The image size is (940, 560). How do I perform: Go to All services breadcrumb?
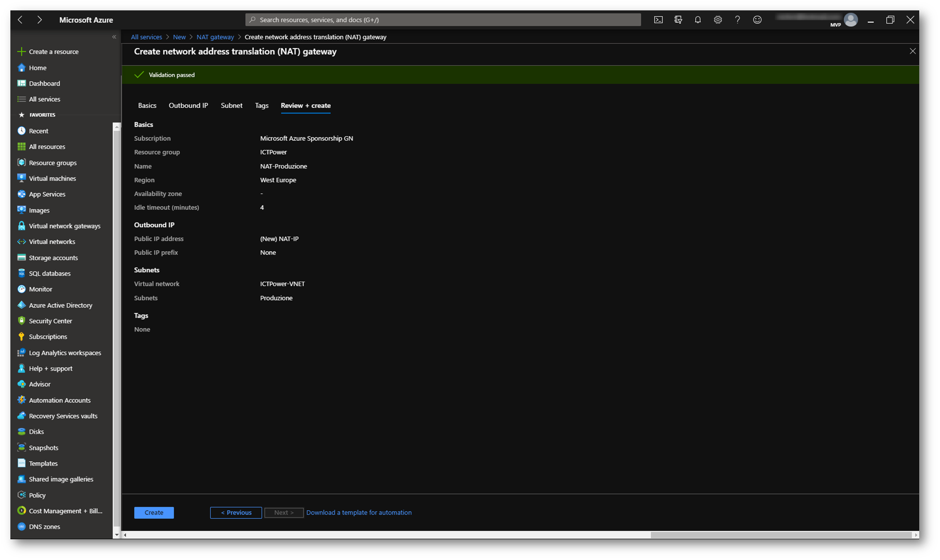(146, 37)
